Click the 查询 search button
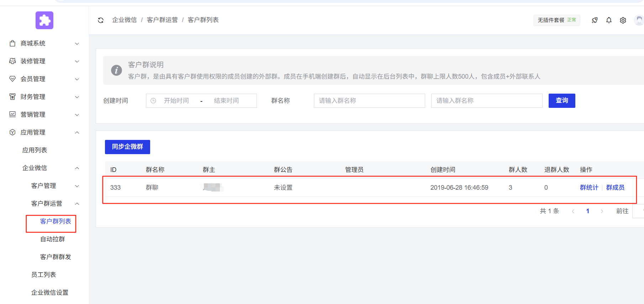Viewport: 644px width, 304px height. tap(561, 101)
